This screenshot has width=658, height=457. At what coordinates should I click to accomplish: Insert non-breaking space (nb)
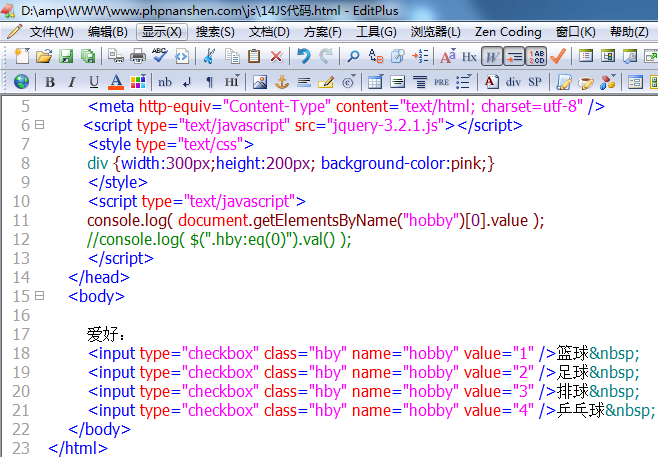(x=164, y=82)
